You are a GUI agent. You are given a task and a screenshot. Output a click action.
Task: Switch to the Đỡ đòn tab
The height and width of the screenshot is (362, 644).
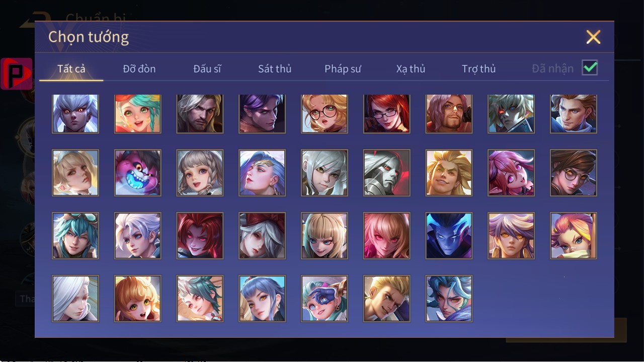tap(139, 69)
